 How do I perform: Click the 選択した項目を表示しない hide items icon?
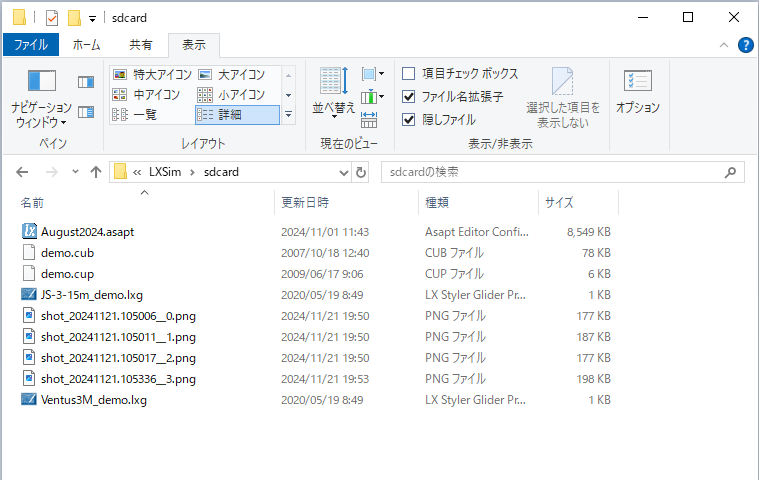coord(563,82)
